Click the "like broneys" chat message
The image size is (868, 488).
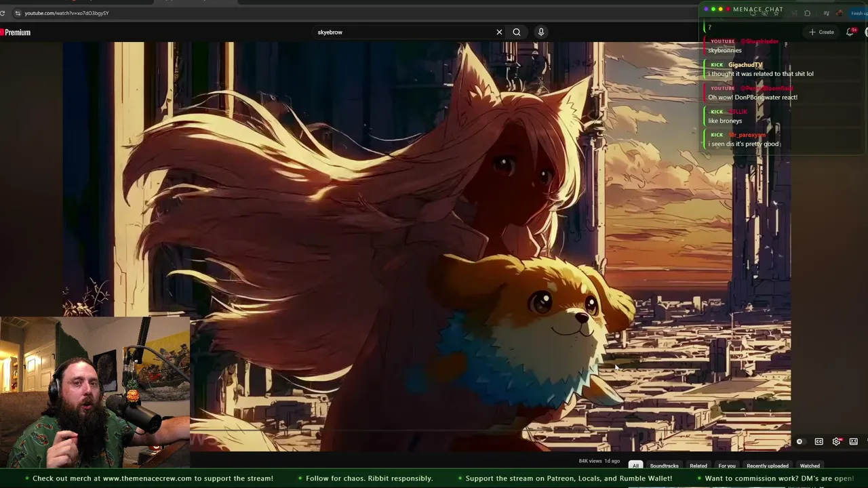pos(725,121)
